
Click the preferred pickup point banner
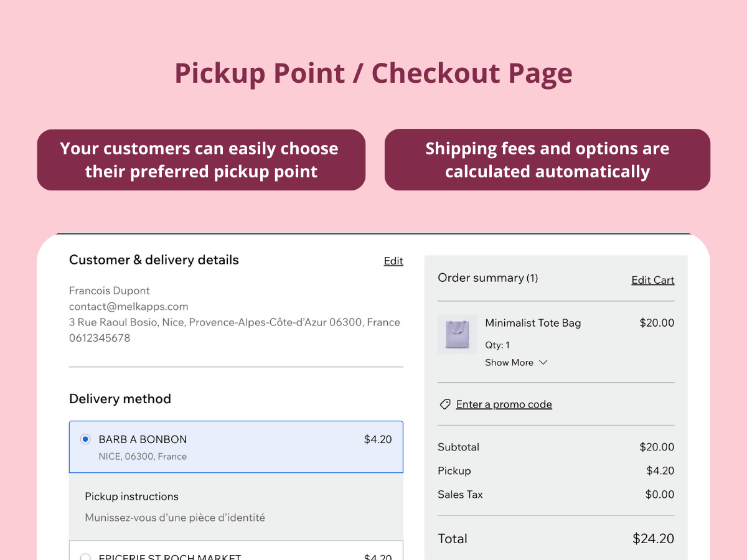201,160
